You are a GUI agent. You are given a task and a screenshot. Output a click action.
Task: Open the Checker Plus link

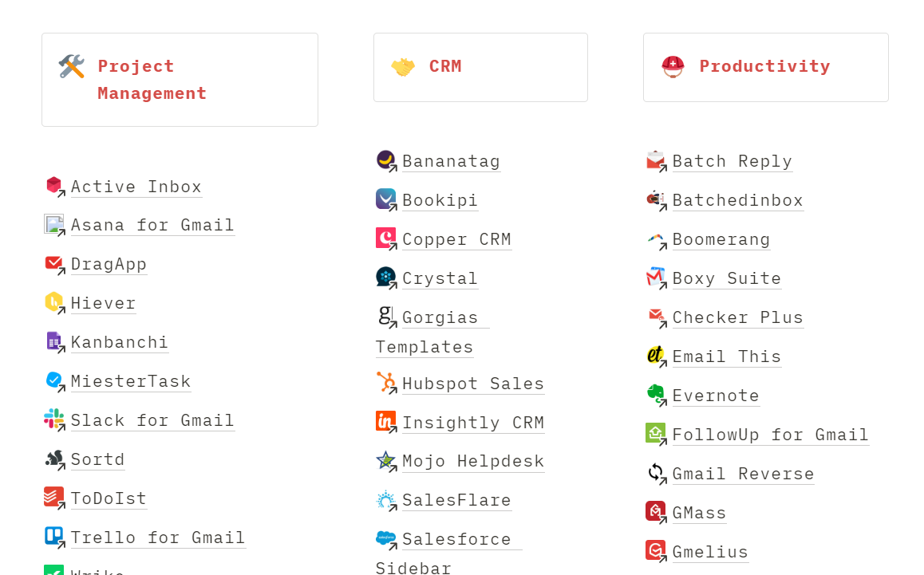(x=737, y=317)
